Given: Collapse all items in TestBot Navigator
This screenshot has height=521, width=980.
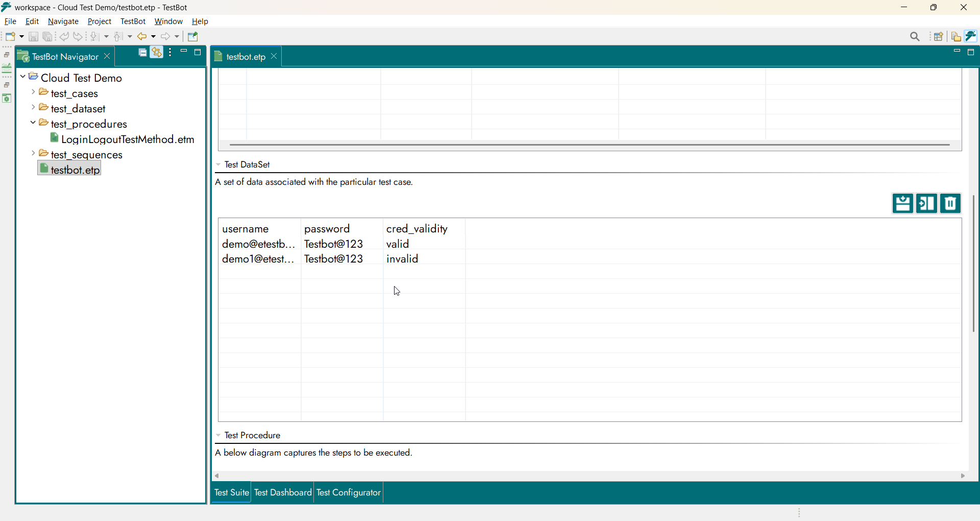Looking at the screenshot, I should [142, 53].
